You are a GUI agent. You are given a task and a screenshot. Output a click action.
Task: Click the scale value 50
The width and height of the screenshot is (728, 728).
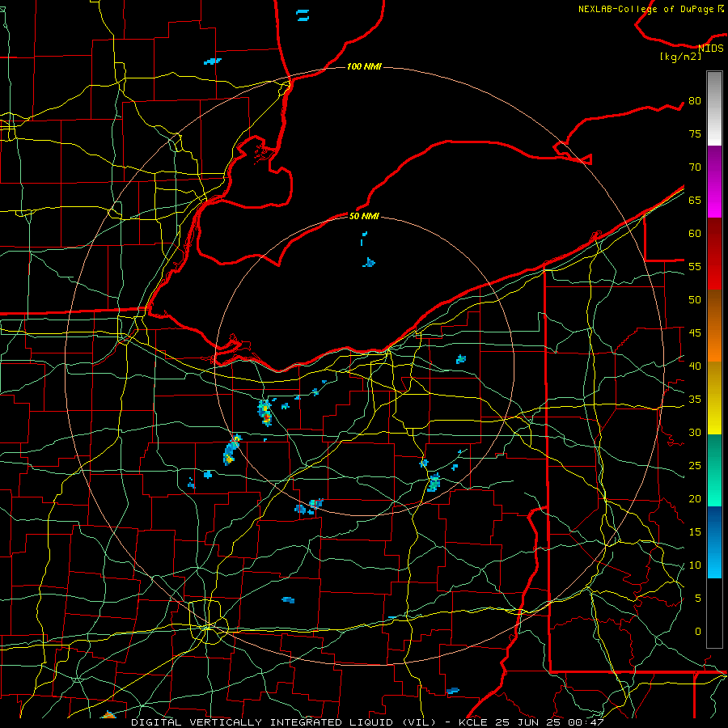pyautogui.click(x=695, y=300)
